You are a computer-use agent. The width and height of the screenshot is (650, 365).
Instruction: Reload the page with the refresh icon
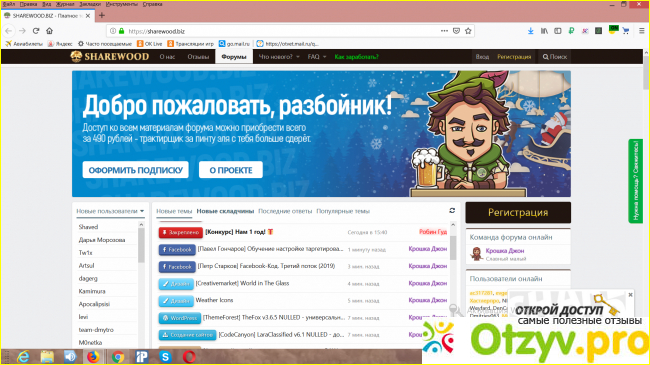(x=36, y=31)
